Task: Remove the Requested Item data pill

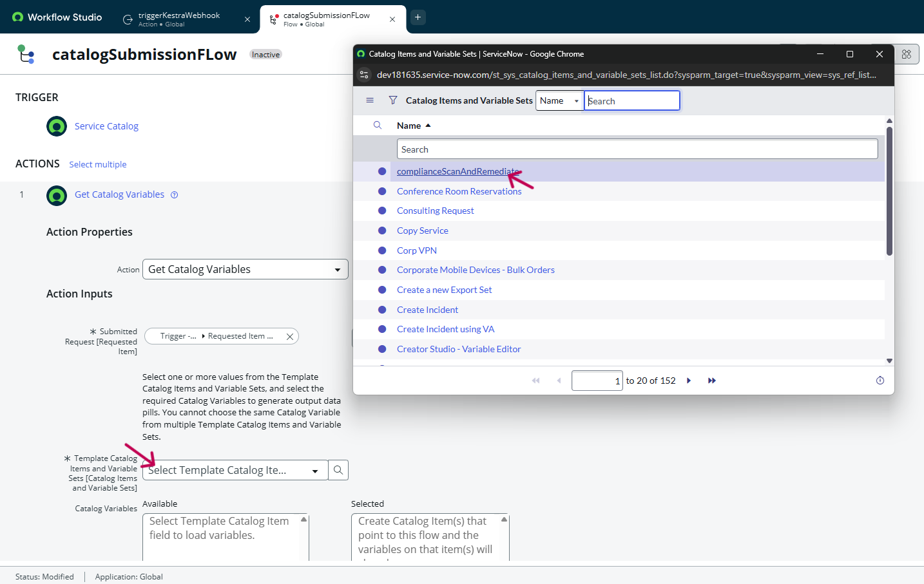Action: coord(290,336)
